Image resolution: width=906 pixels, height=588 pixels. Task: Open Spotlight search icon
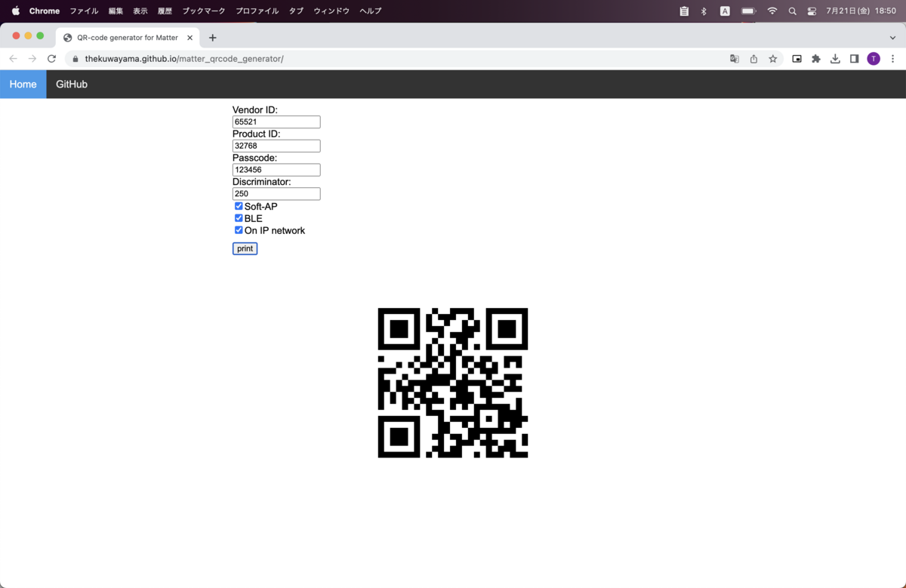(792, 11)
